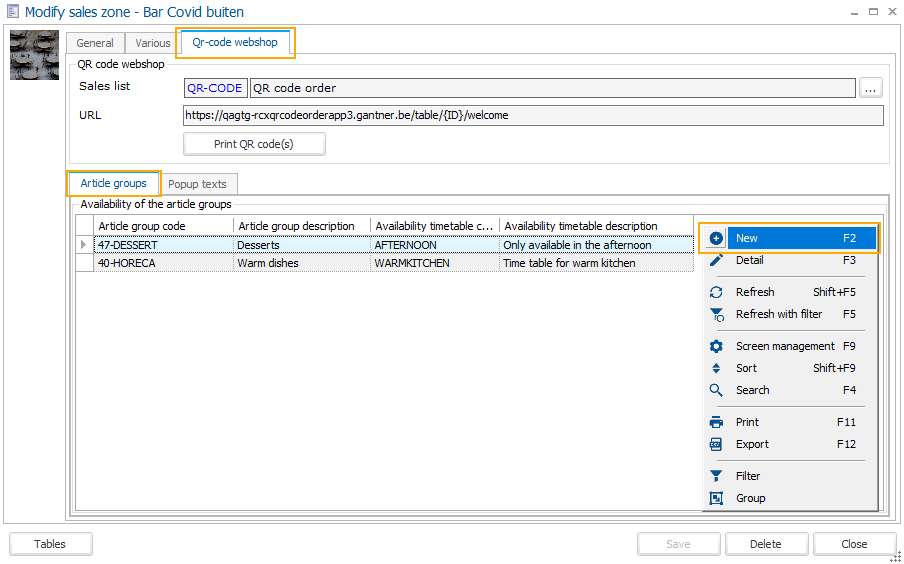The width and height of the screenshot is (904, 564).
Task: Switch to Popup texts tab
Action: 197,184
